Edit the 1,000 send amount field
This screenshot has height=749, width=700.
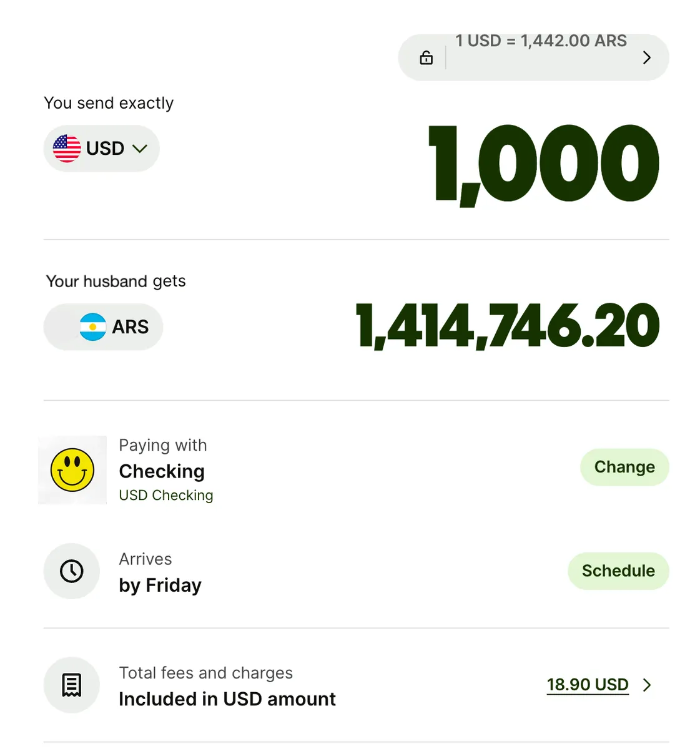[x=543, y=164]
